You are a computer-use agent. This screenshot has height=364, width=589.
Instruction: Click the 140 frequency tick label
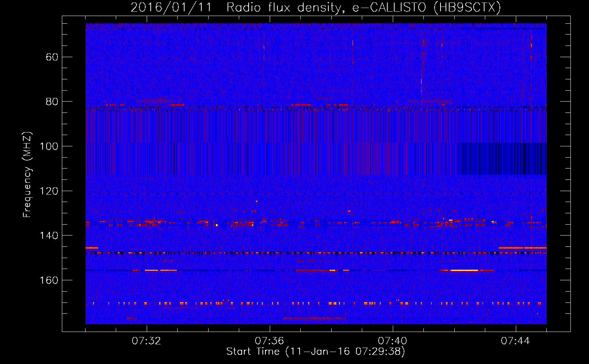pos(49,236)
